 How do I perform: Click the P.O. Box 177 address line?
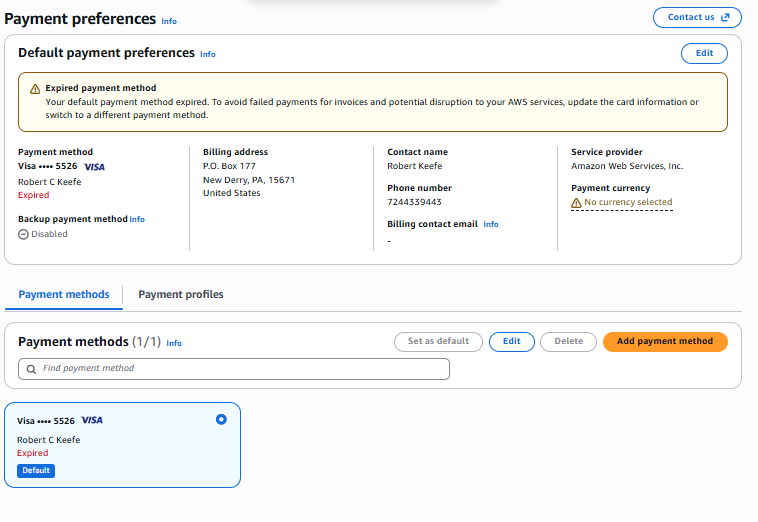[x=229, y=166]
